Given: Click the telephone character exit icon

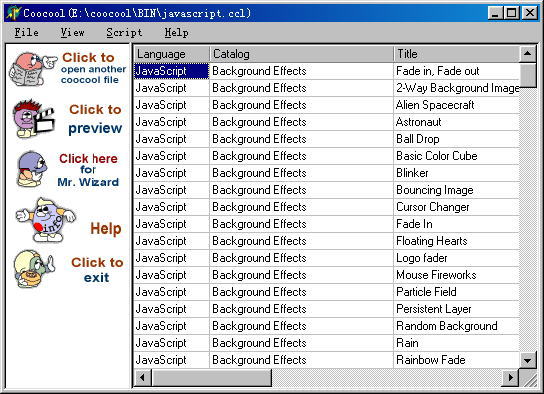Looking at the screenshot, I should point(34,269).
